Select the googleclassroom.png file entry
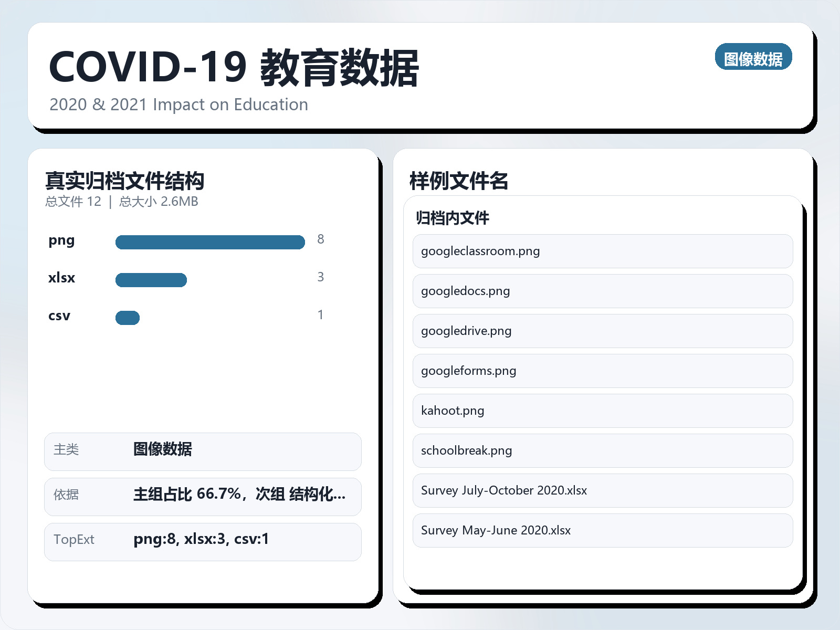Viewport: 840px width, 630px height. 602,251
